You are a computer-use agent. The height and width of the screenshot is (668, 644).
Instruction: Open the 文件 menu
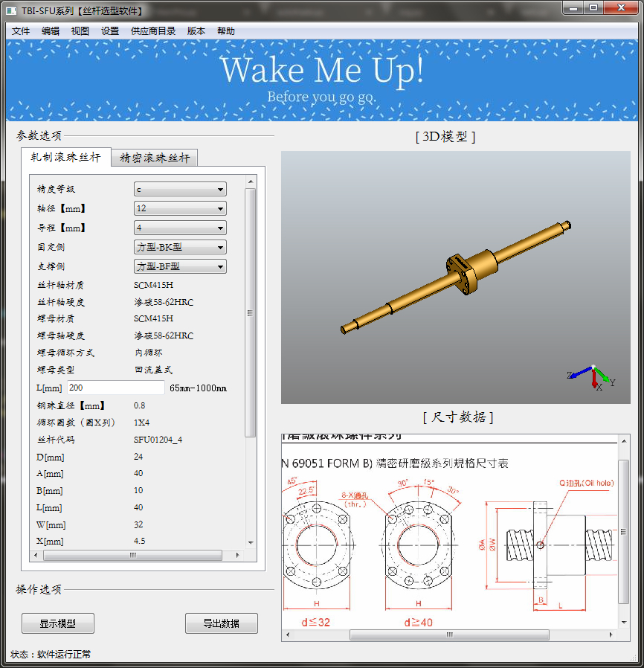[x=20, y=30]
